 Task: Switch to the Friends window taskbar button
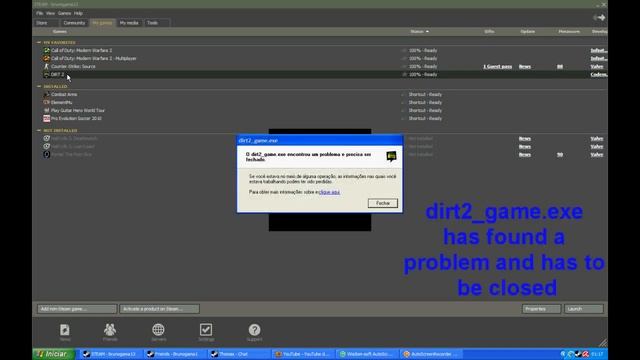pyautogui.click(x=175, y=354)
